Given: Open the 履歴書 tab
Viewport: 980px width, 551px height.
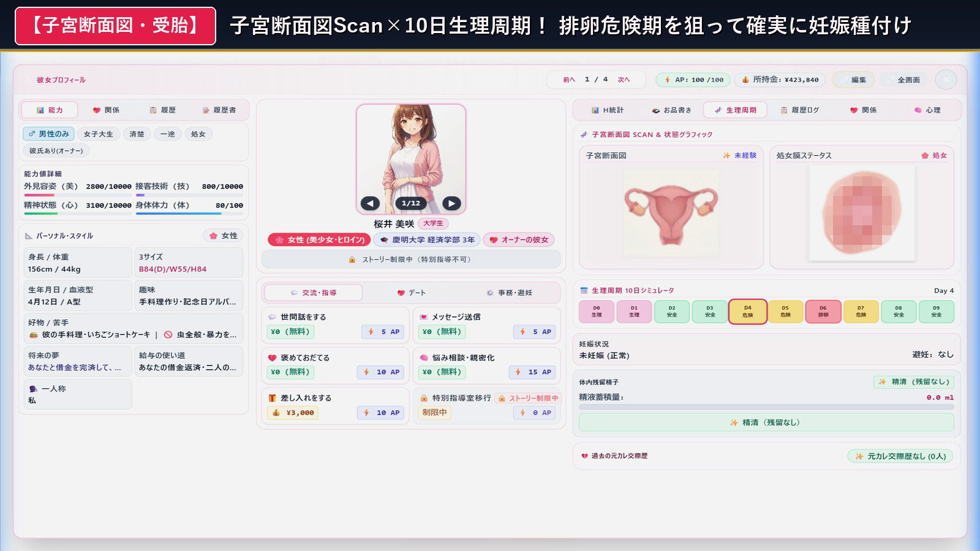Looking at the screenshot, I should (x=219, y=110).
